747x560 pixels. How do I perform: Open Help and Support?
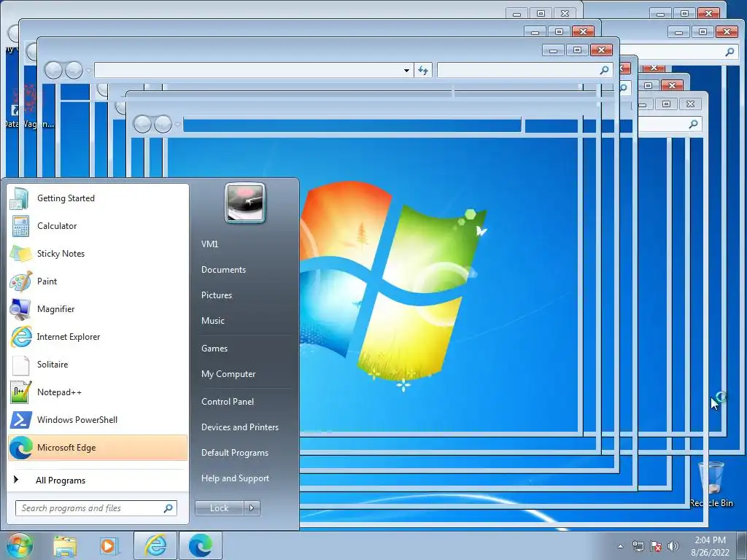[x=236, y=478]
